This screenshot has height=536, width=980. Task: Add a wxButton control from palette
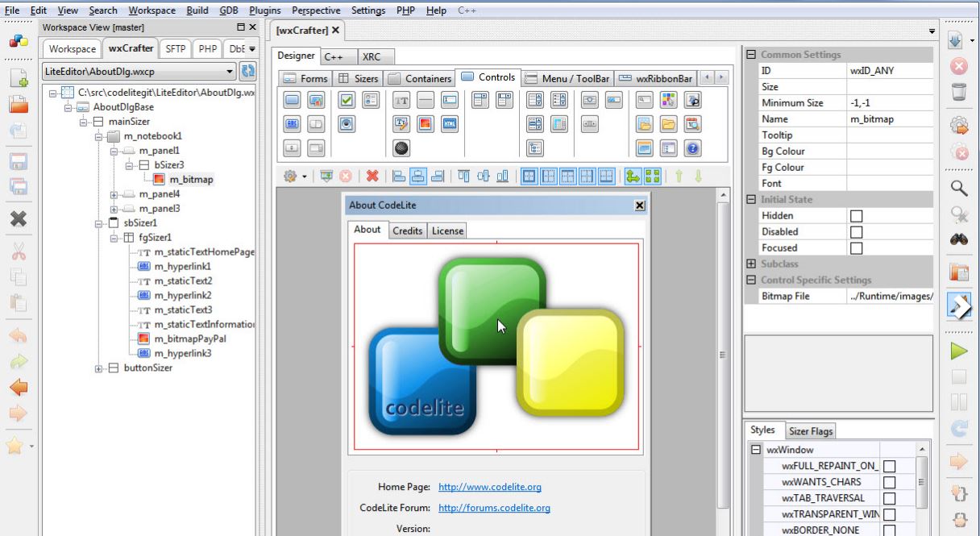coord(293,101)
